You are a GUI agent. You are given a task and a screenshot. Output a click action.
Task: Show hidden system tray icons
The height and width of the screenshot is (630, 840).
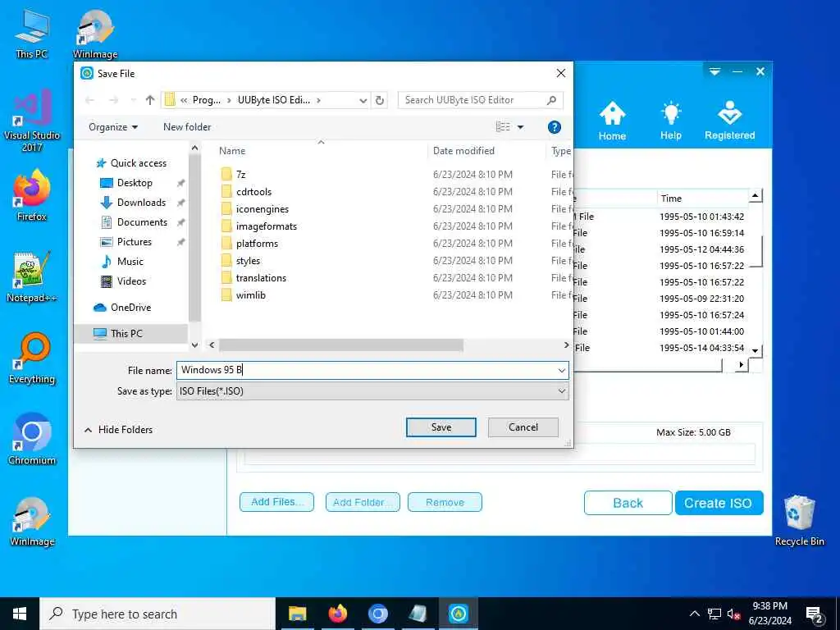694,614
